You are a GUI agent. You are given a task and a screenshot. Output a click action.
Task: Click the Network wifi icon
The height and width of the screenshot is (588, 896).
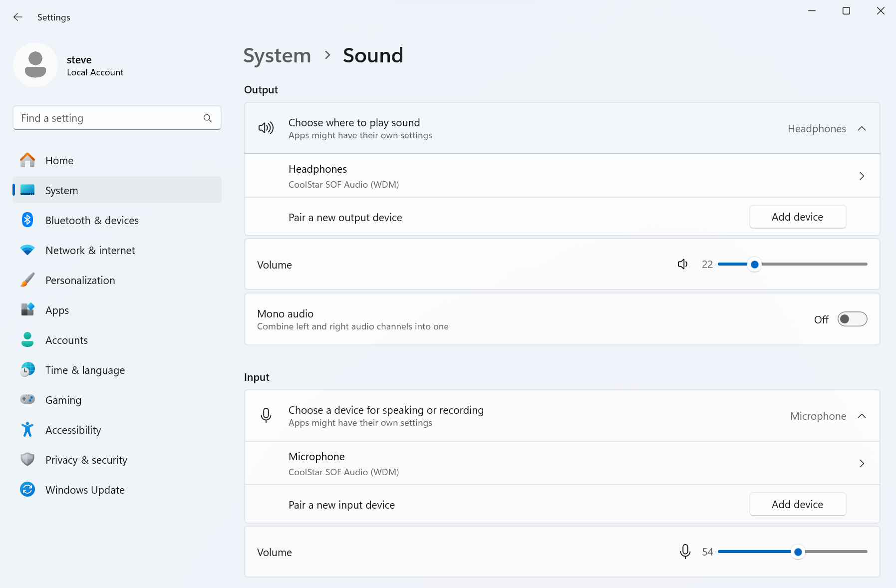[27, 250]
